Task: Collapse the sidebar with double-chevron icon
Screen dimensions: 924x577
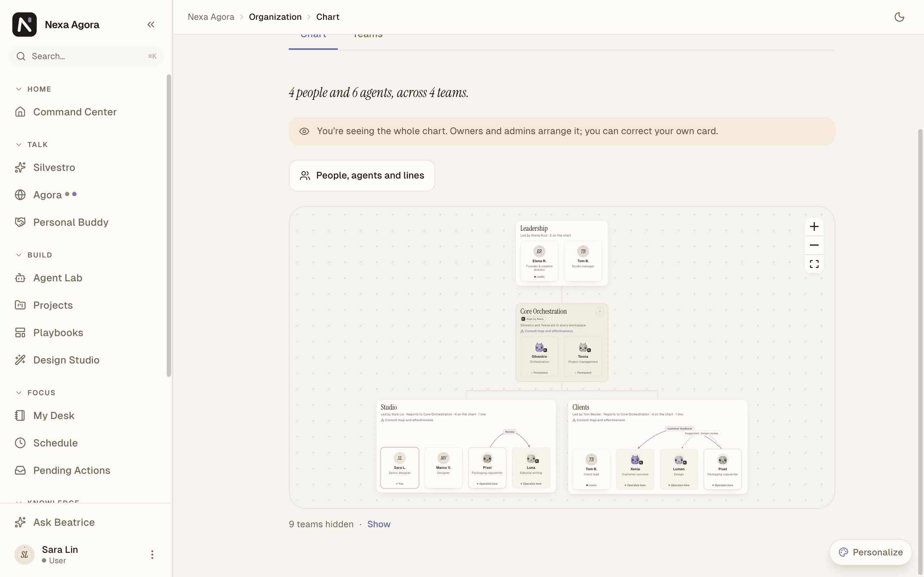Action: [x=151, y=25]
